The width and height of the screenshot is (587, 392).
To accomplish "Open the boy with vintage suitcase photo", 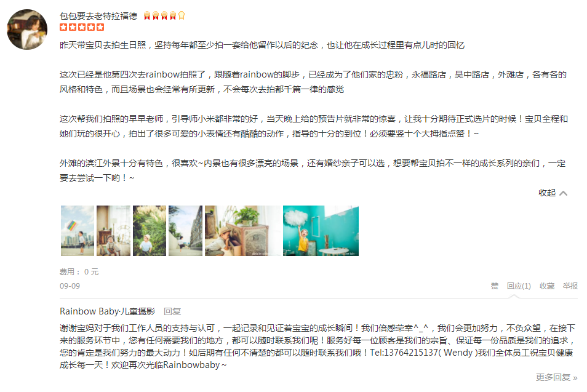I will click(x=242, y=231).
